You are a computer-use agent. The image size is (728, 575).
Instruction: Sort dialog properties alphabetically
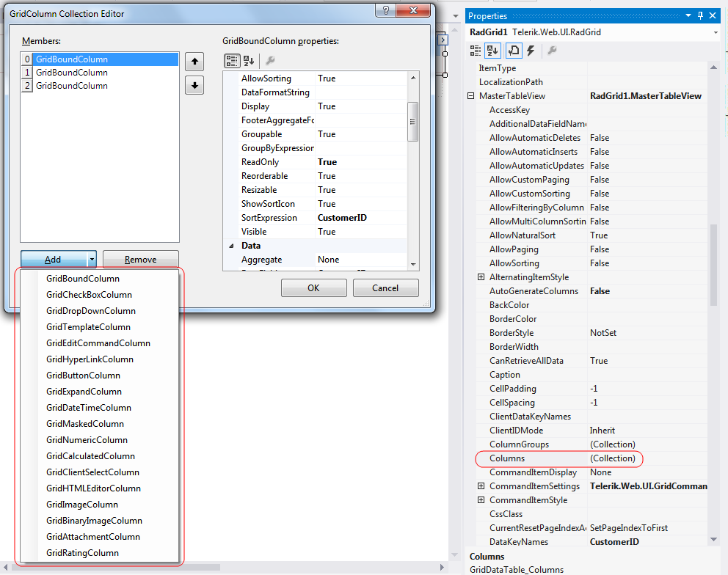pyautogui.click(x=249, y=61)
